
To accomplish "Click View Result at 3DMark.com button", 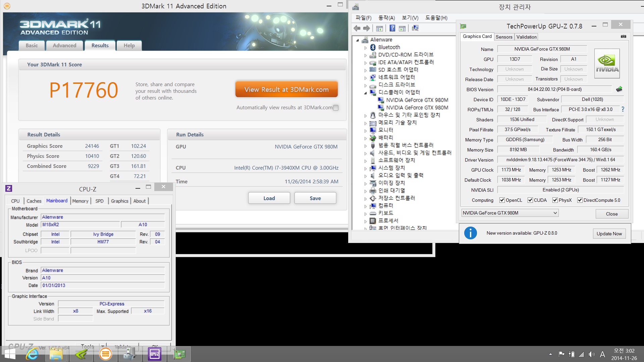I will click(286, 89).
